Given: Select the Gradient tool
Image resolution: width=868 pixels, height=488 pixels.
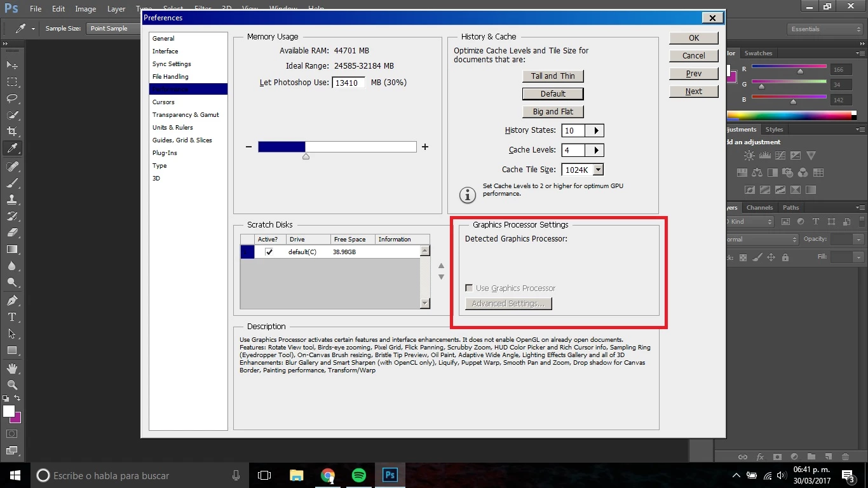Looking at the screenshot, I should coord(12,249).
